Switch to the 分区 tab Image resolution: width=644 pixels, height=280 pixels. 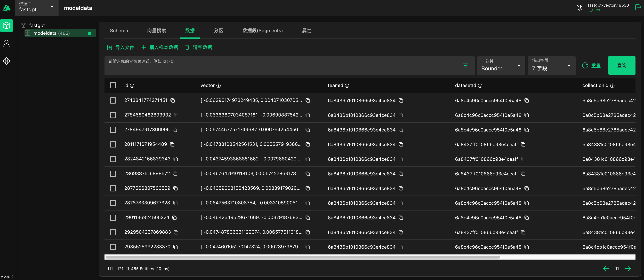pyautogui.click(x=219, y=30)
